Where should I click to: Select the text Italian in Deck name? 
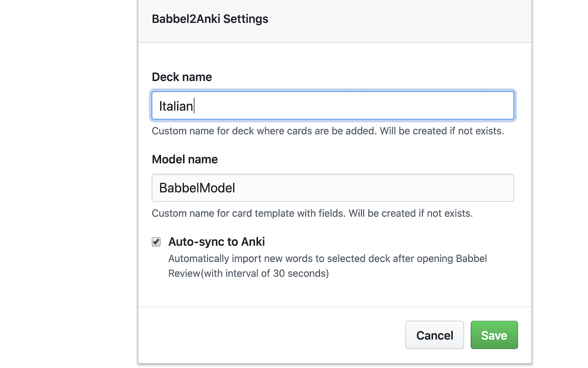[x=176, y=105]
